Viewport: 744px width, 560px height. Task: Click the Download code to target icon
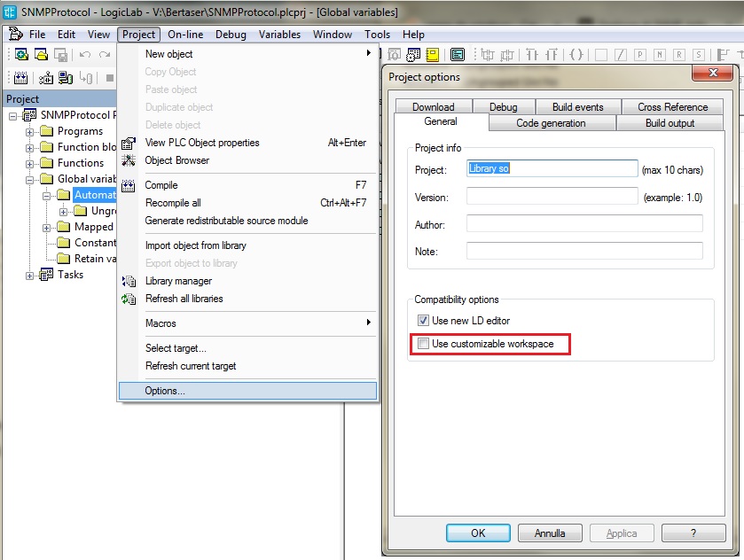(66, 78)
